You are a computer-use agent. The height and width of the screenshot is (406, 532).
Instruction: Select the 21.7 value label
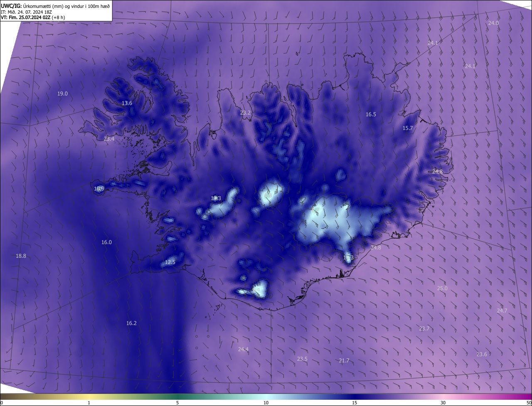click(x=344, y=361)
